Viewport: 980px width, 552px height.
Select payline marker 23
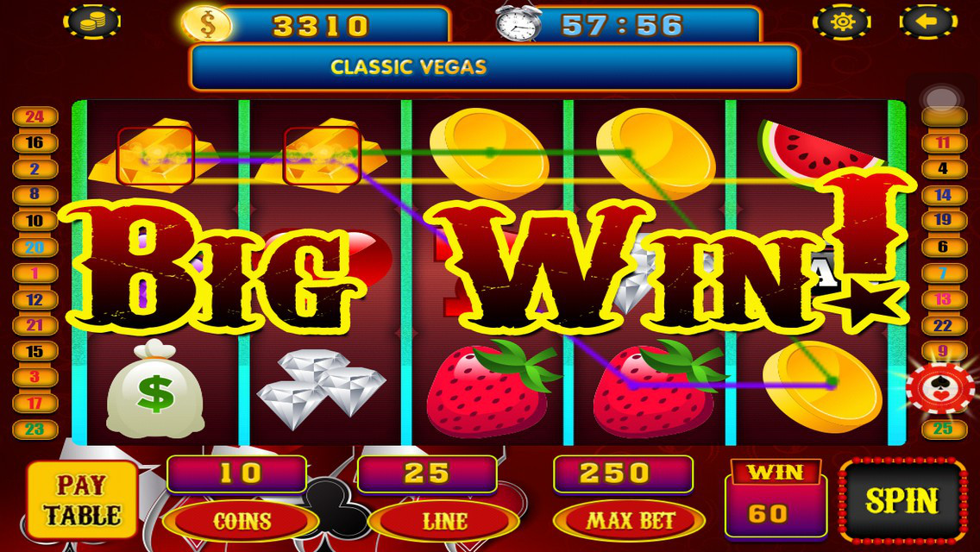(35, 430)
